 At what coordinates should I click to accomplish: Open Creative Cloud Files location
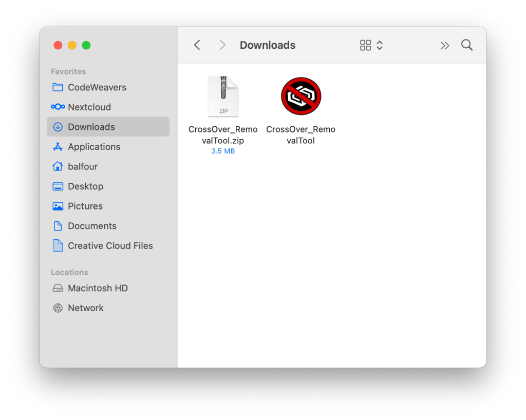click(x=110, y=246)
